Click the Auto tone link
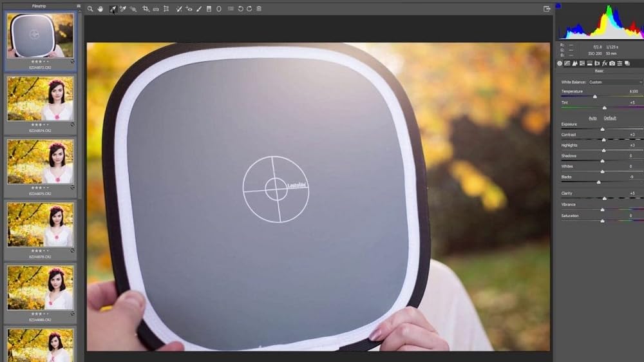This screenshot has width=644, height=362. [x=592, y=118]
